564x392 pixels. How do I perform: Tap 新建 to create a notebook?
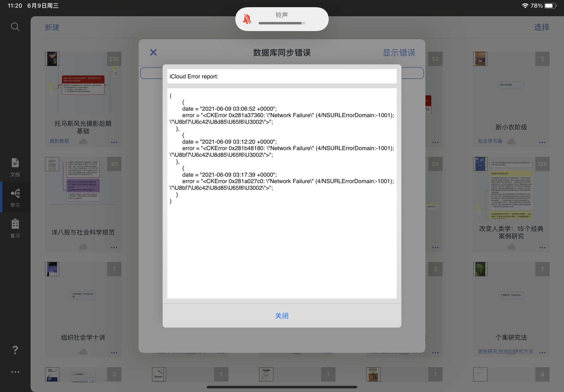(x=52, y=27)
